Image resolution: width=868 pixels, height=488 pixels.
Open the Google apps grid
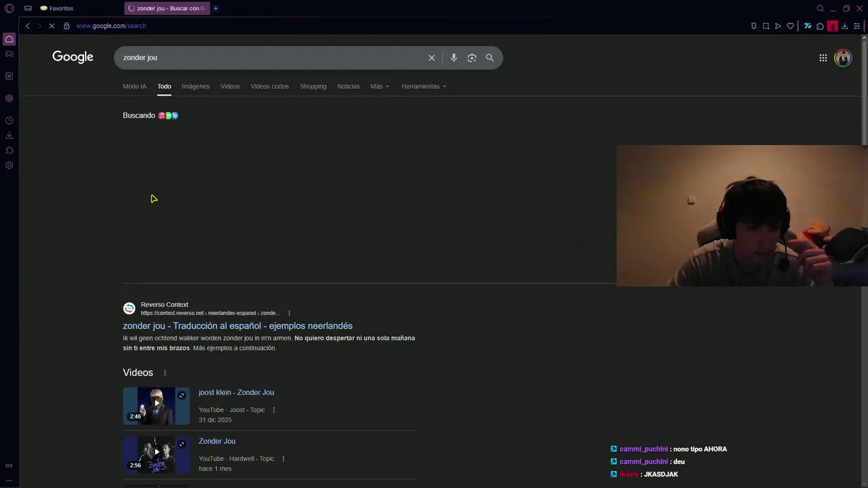(823, 58)
